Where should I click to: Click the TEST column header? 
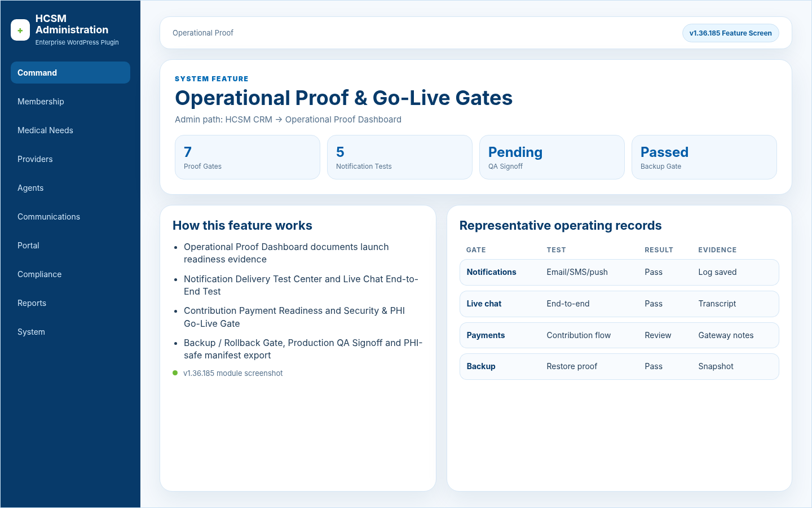point(556,250)
